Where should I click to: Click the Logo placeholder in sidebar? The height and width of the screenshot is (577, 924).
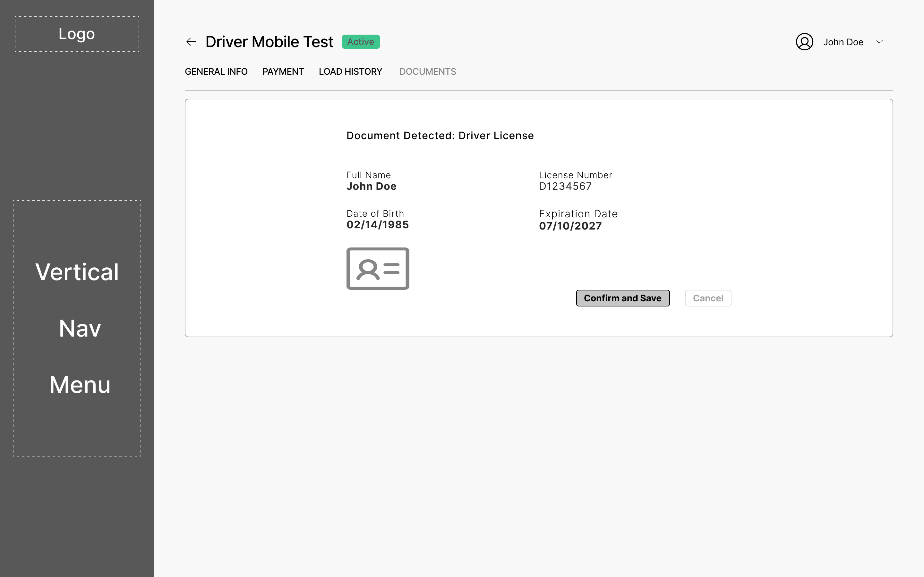(x=77, y=34)
